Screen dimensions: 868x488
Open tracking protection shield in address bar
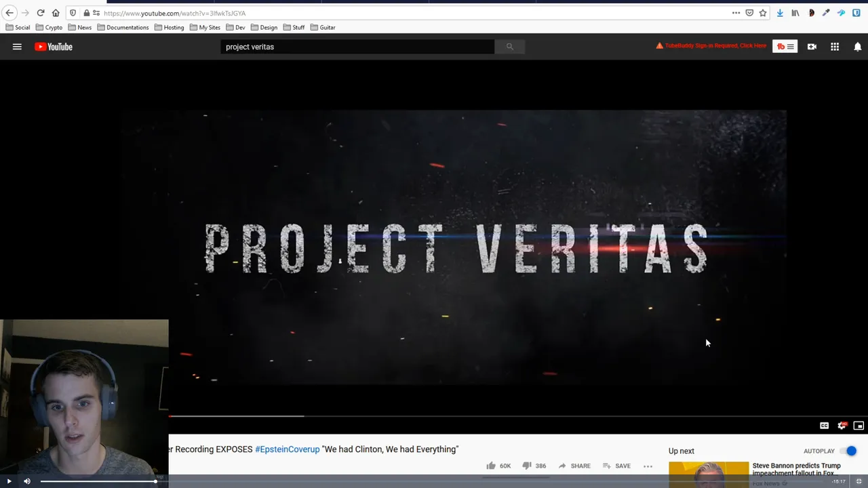click(73, 13)
